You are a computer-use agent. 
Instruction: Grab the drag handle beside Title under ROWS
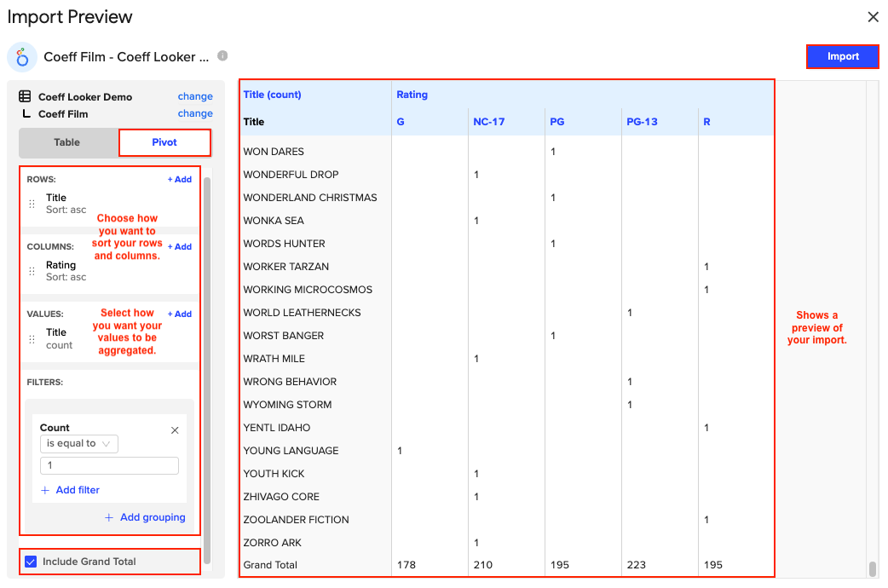coord(31,203)
